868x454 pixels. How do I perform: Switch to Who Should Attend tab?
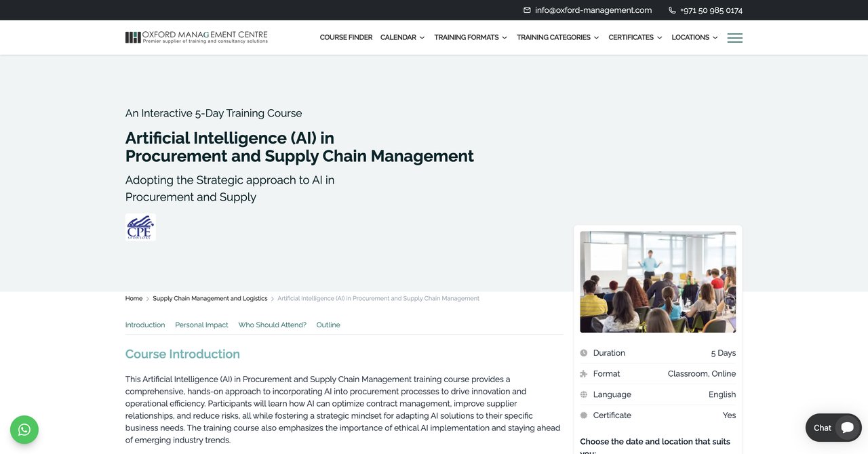(272, 325)
